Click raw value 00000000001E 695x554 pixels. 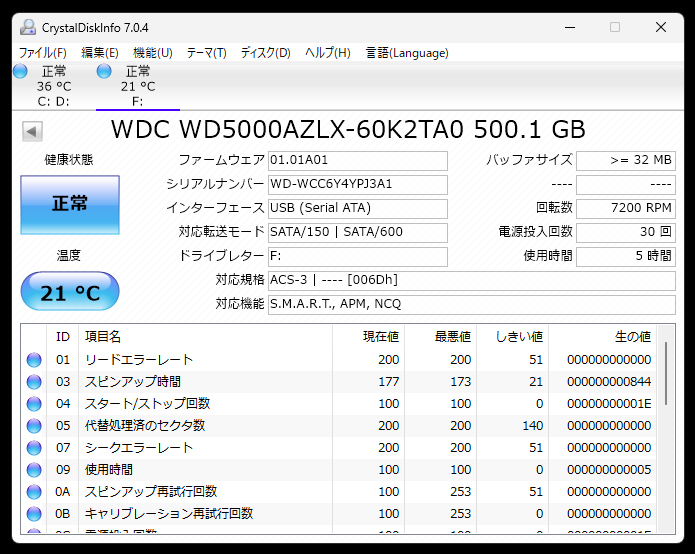(609, 404)
